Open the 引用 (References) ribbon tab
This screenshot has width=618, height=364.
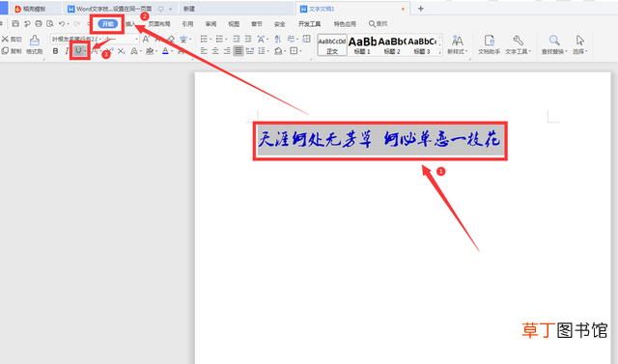tap(187, 24)
